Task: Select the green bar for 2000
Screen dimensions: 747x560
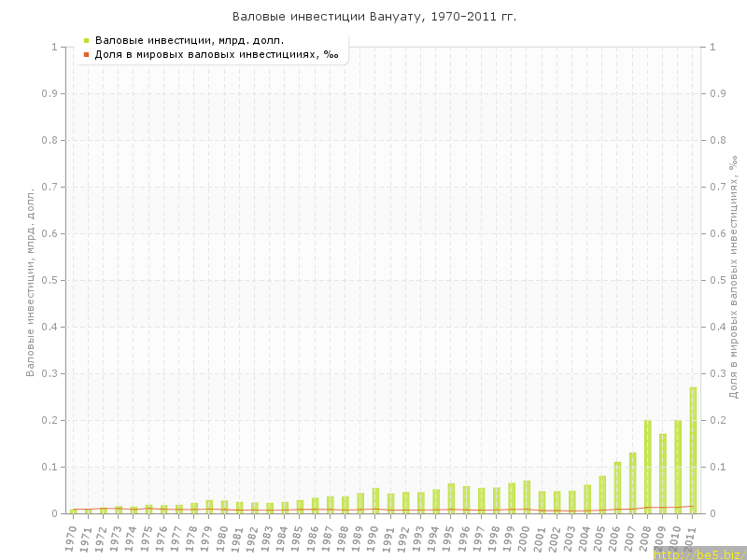Action: coord(527,497)
